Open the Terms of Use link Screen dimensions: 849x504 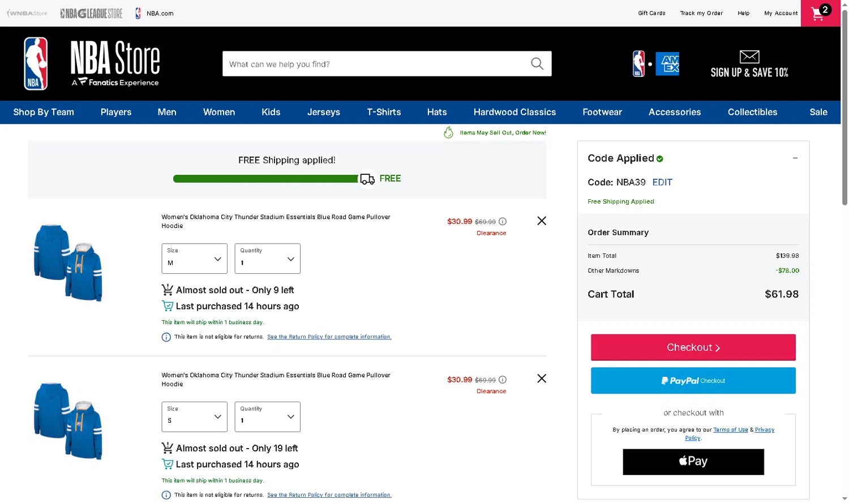731,430
